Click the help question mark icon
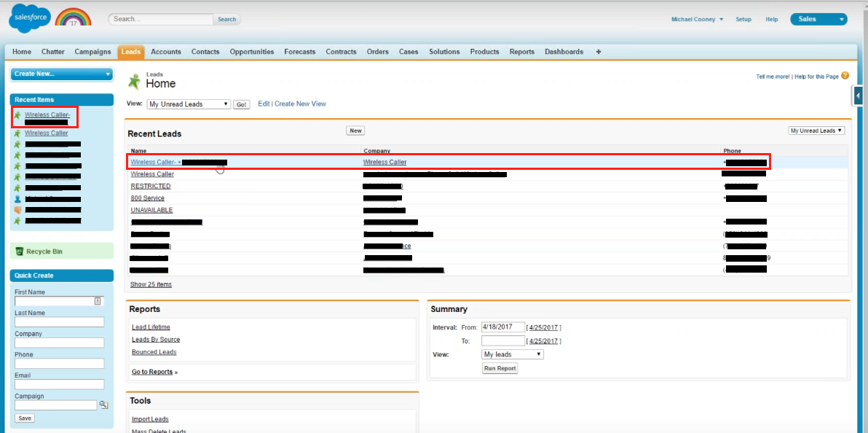 tap(845, 76)
